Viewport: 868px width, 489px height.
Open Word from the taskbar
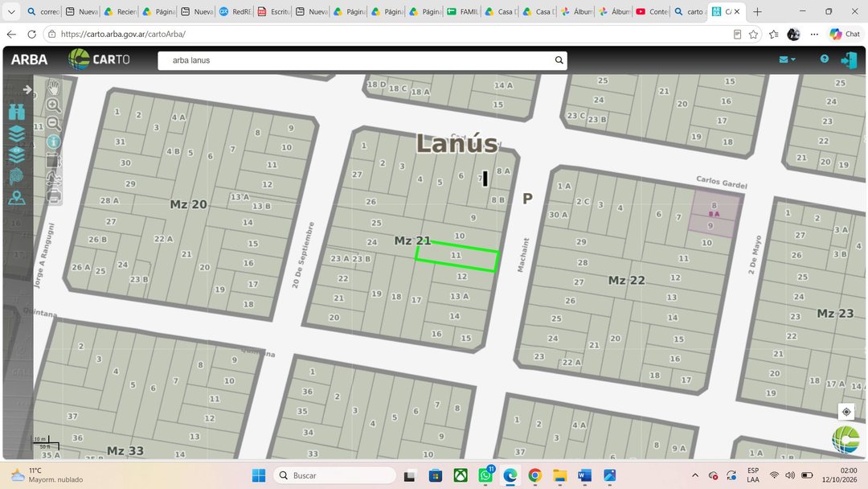click(584, 475)
